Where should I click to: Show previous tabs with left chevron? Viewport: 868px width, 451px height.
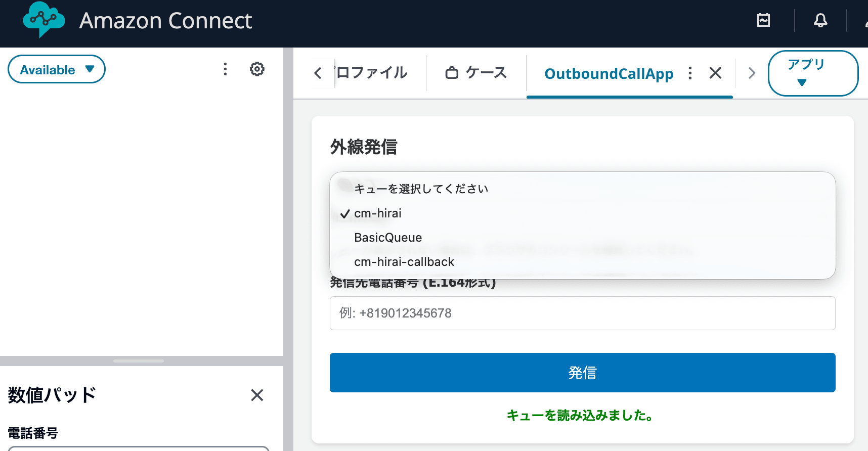pyautogui.click(x=318, y=73)
